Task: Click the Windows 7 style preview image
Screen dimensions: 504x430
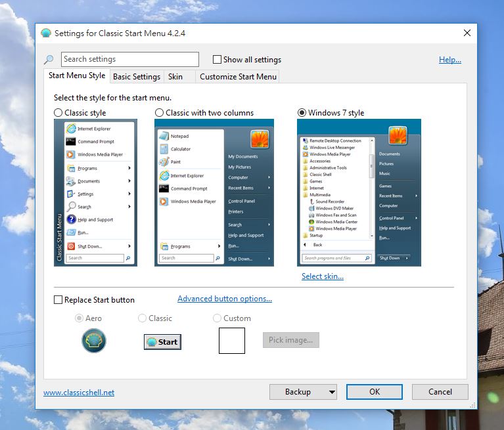Action: [359, 193]
